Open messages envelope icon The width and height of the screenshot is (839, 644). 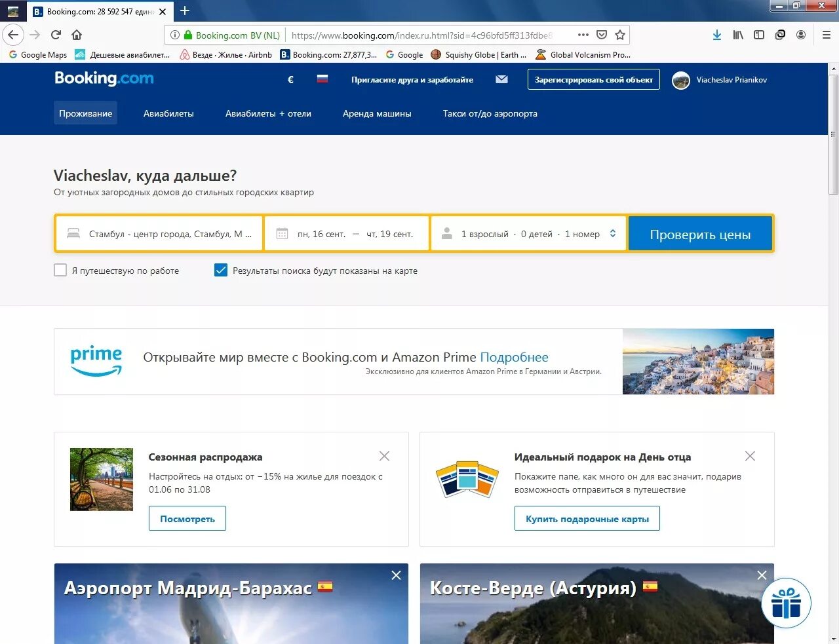click(501, 79)
